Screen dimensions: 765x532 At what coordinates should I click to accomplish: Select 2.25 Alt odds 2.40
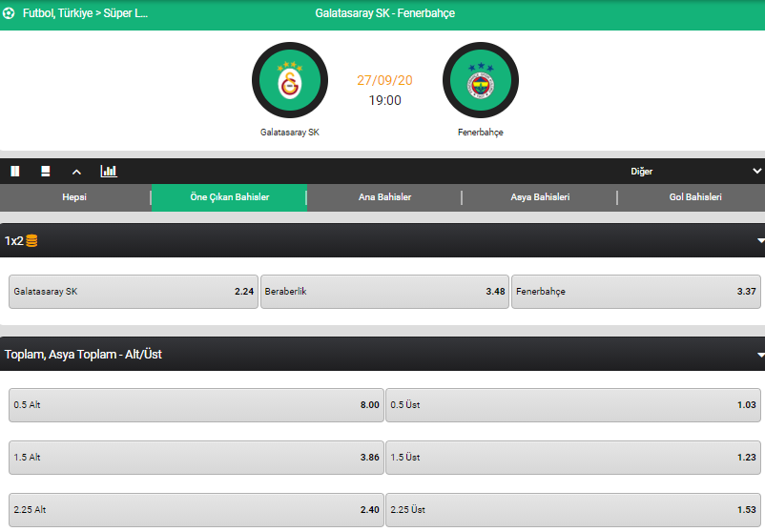coord(196,510)
